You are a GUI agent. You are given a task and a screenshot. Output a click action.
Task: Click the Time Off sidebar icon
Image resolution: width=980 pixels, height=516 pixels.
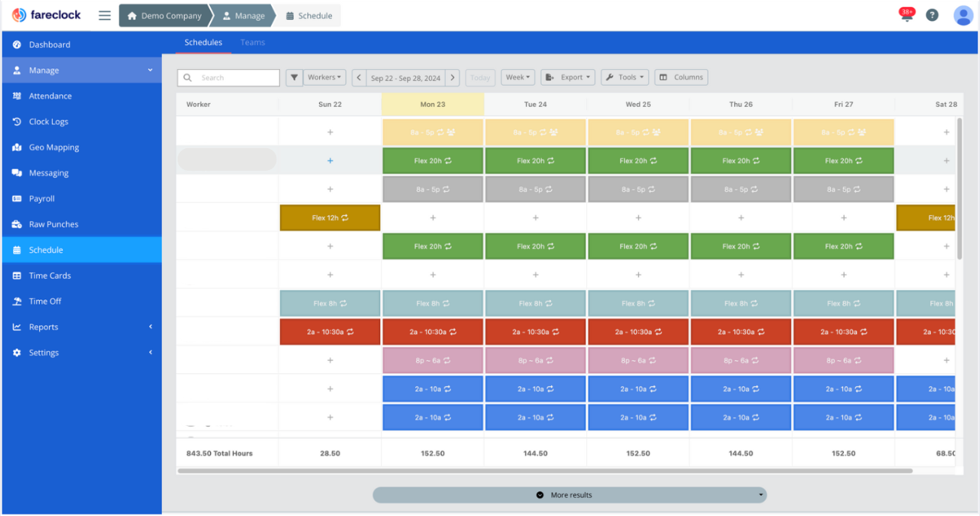(x=17, y=302)
